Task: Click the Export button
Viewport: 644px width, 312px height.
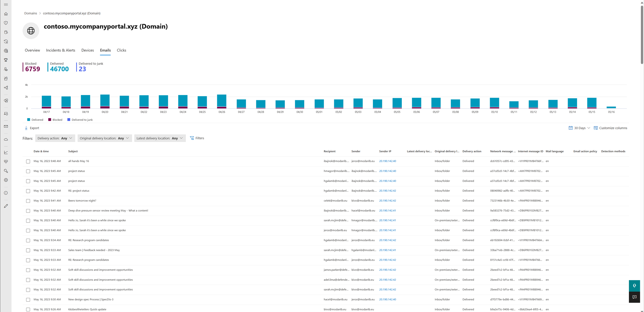Action: pyautogui.click(x=32, y=128)
